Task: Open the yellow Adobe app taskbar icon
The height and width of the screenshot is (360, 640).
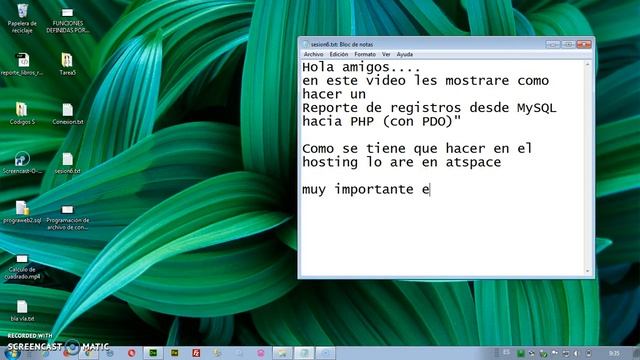Action: coord(175,353)
